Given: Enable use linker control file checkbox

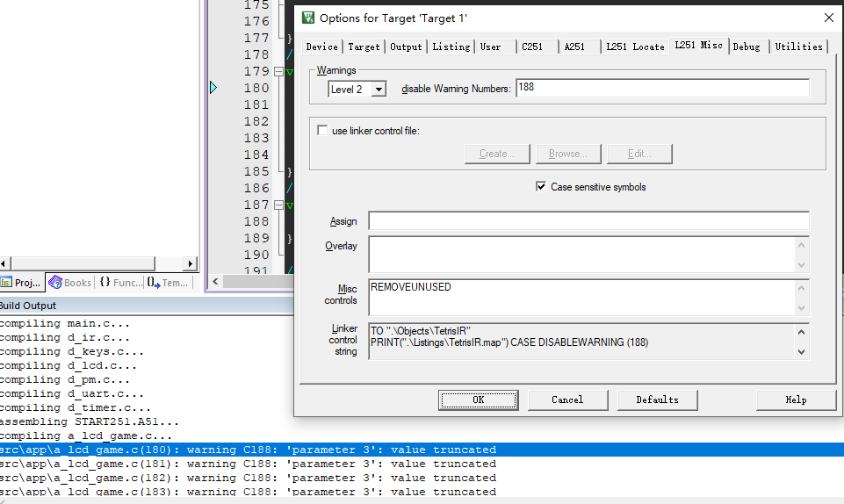Looking at the screenshot, I should tap(322, 130).
